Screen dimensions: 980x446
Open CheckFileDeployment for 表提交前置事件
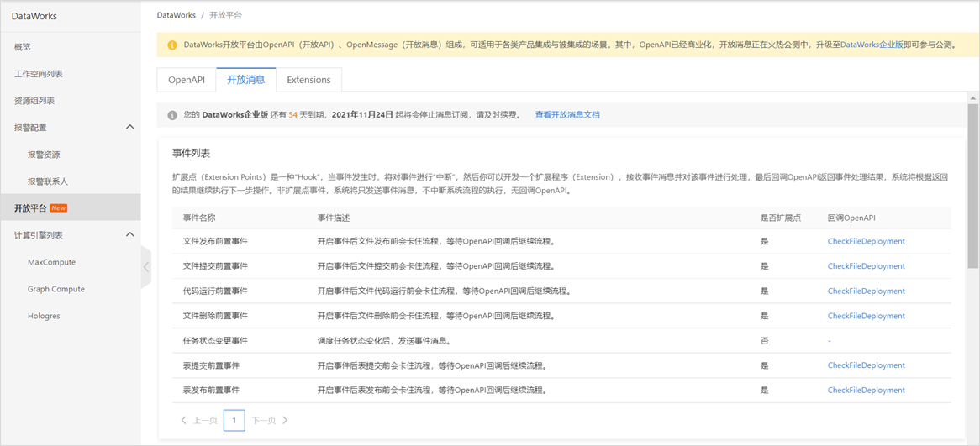pyautogui.click(x=866, y=365)
